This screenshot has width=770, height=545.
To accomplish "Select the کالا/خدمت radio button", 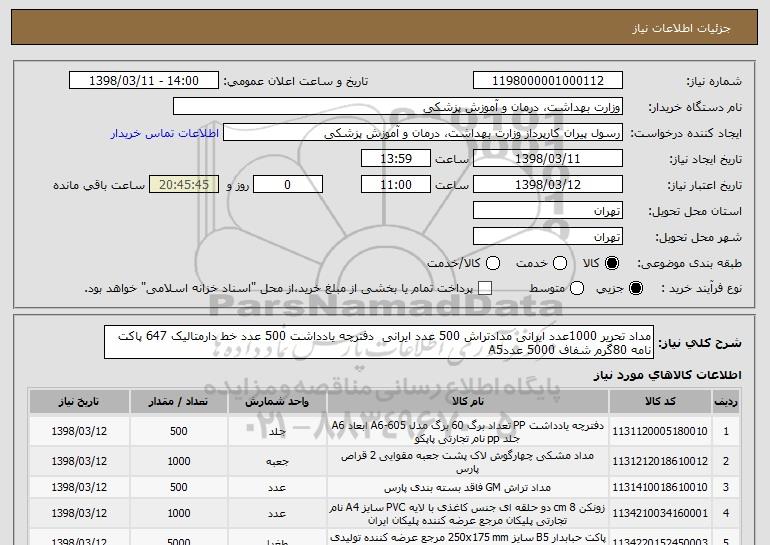I will point(493,263).
